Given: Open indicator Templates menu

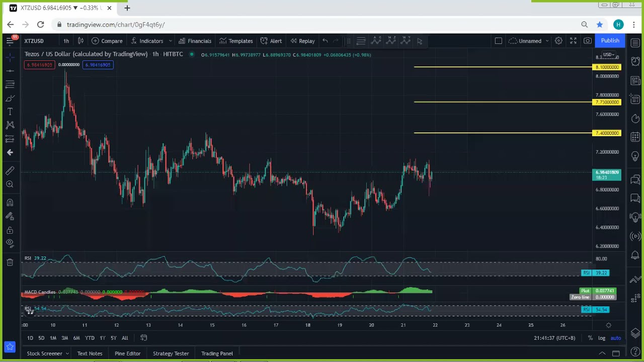Looking at the screenshot, I should (x=236, y=41).
